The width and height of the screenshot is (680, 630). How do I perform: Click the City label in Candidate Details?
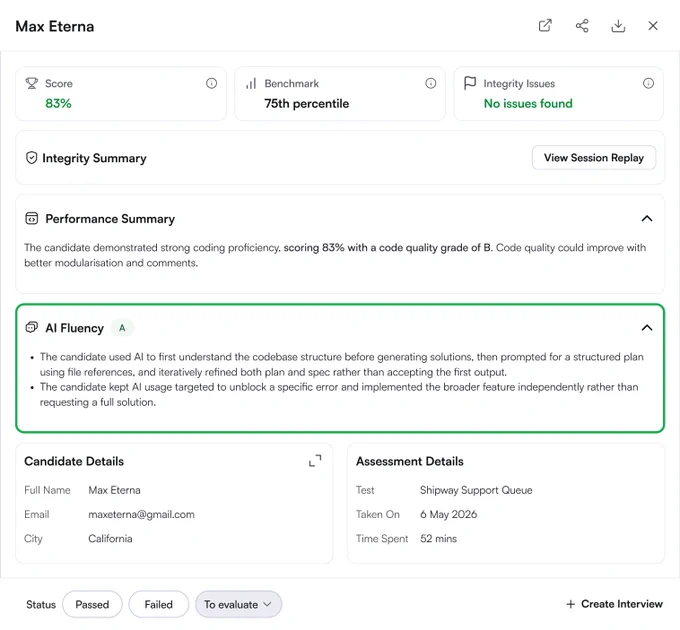[33, 539]
